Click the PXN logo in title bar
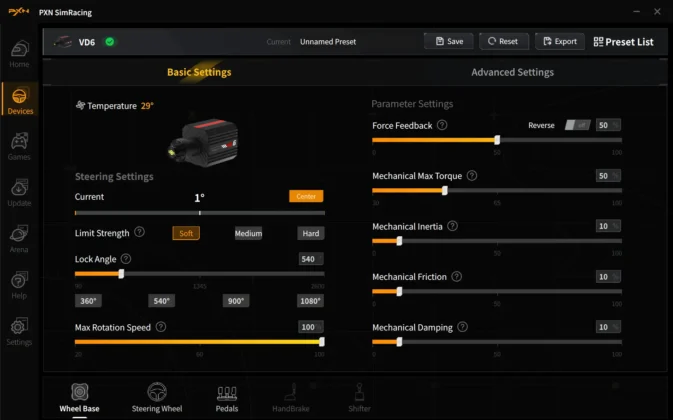Viewport: 673px width, 420px height. pyautogui.click(x=19, y=12)
